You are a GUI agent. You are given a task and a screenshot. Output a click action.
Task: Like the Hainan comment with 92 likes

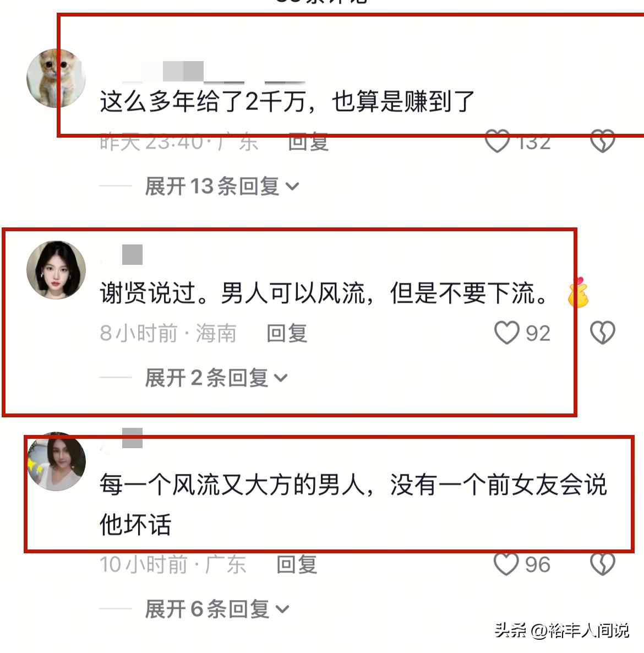coord(506,333)
